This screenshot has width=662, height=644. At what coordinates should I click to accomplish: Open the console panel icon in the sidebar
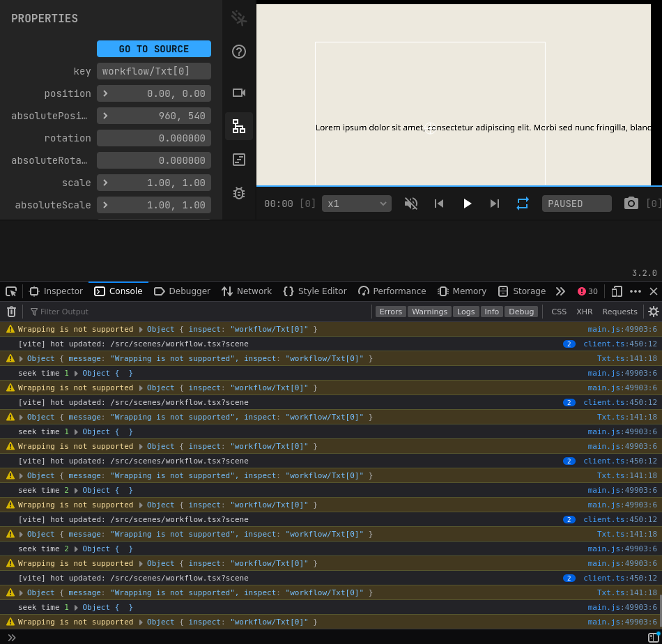239,160
